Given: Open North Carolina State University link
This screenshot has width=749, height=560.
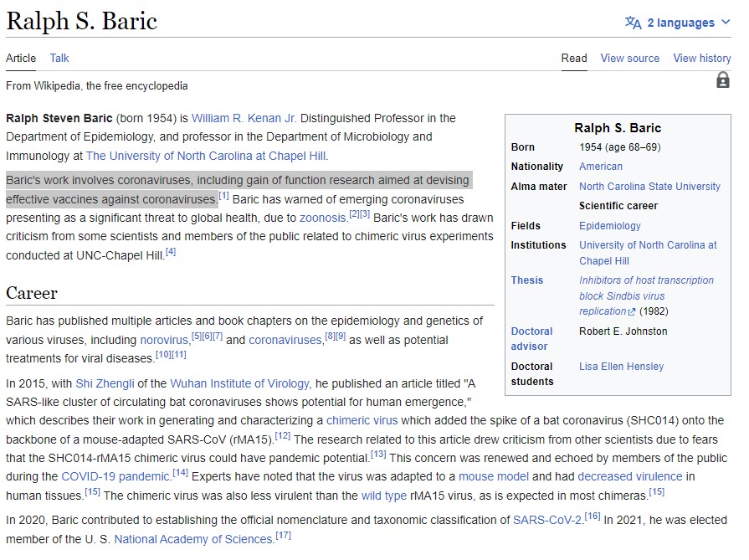Looking at the screenshot, I should tap(649, 187).
